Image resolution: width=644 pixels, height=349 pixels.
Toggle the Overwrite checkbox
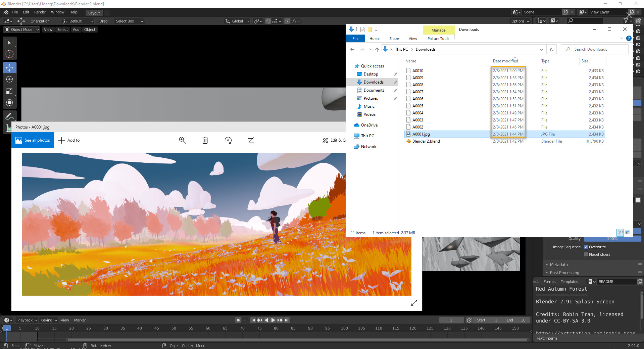click(586, 247)
